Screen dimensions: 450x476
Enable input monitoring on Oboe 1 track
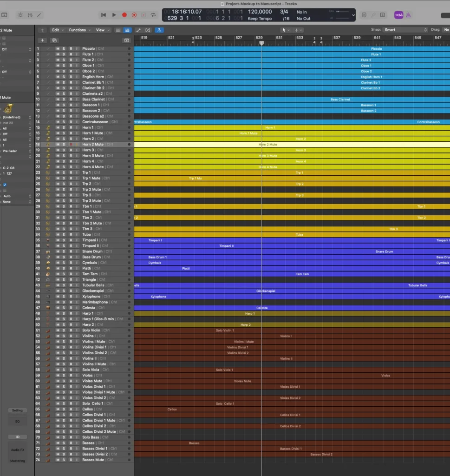pos(77,66)
